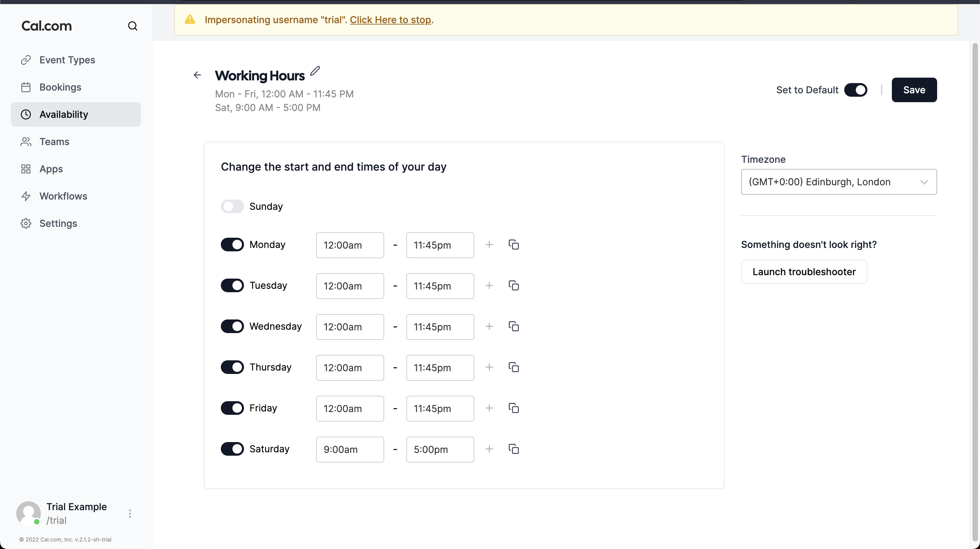Screen dimensions: 980x549
Task: Copy Thursday's schedule with the copy icon
Action: pyautogui.click(x=513, y=367)
